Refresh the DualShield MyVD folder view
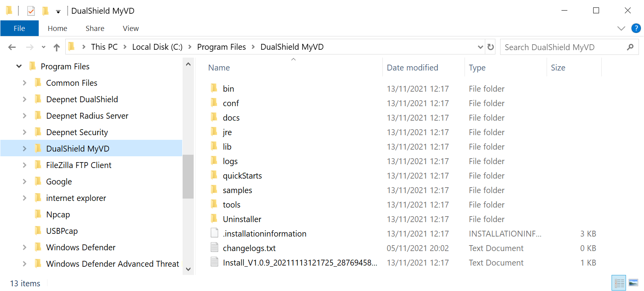The height and width of the screenshot is (291, 644). coord(491,47)
